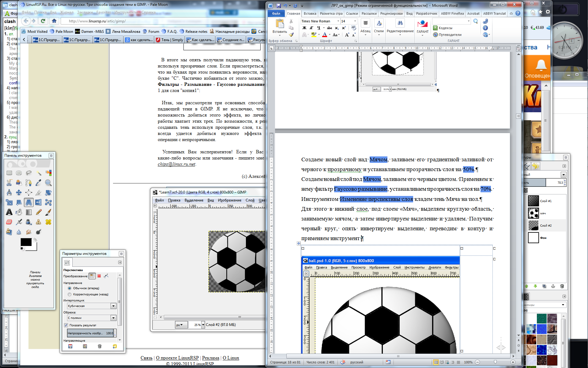The image size is (588, 368).
Task: Click the chips@linux.ru.net email link
Action: (176, 164)
